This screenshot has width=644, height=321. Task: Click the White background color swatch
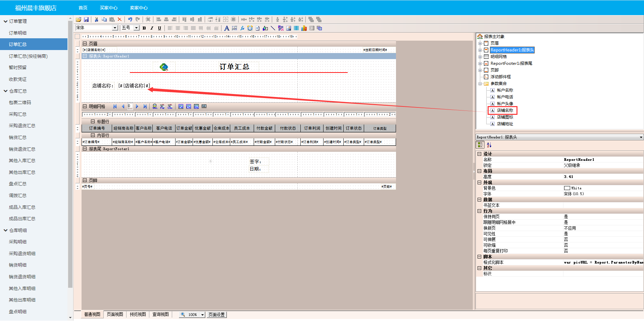point(567,188)
